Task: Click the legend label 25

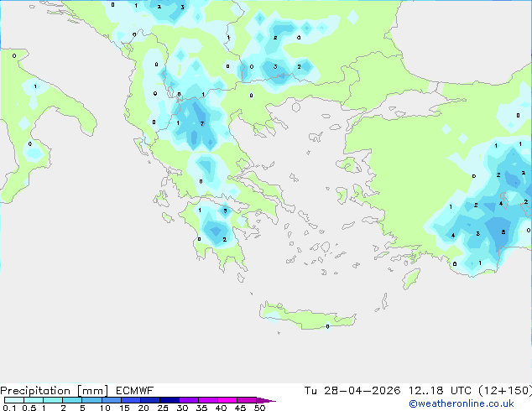Action: (163, 408)
